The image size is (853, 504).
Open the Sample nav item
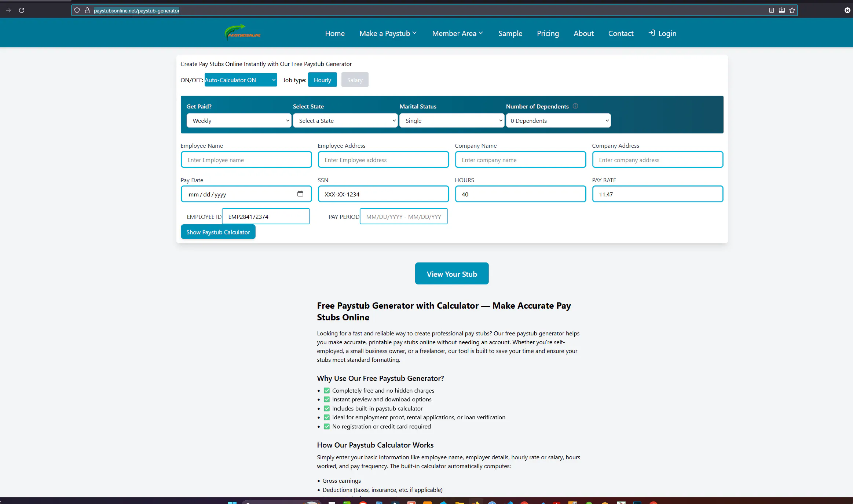(510, 33)
